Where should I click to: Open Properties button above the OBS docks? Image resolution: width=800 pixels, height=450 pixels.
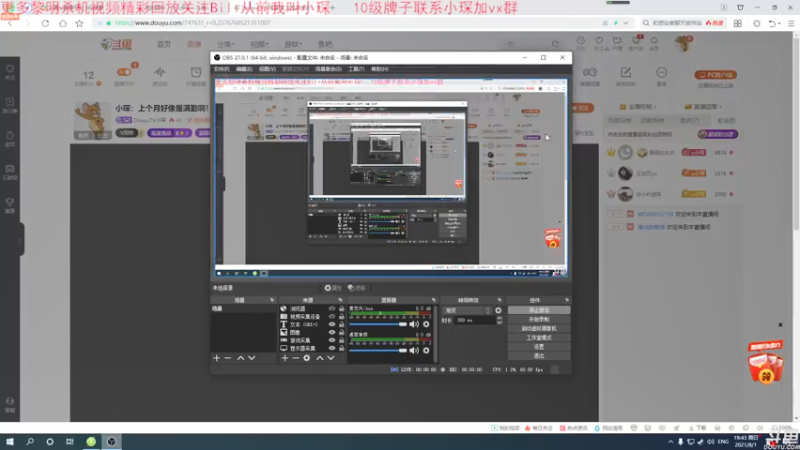(333, 288)
